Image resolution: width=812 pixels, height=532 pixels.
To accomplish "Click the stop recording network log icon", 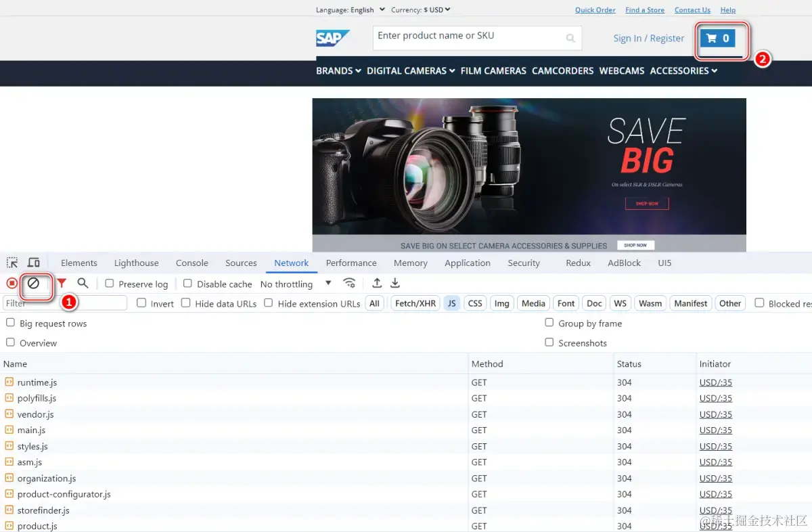I will point(12,284).
